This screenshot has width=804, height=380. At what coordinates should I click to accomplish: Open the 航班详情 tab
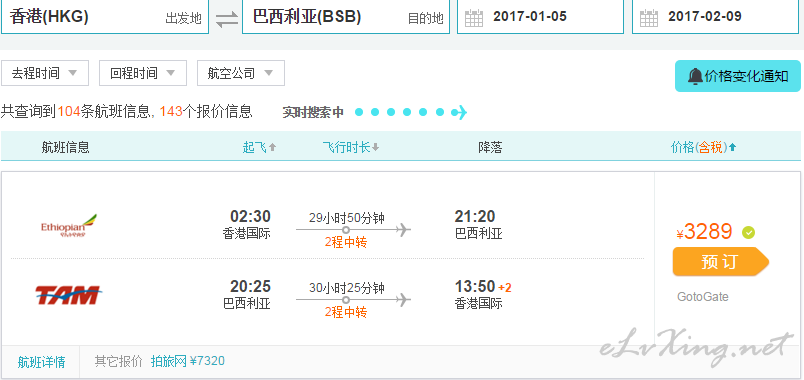tap(41, 362)
